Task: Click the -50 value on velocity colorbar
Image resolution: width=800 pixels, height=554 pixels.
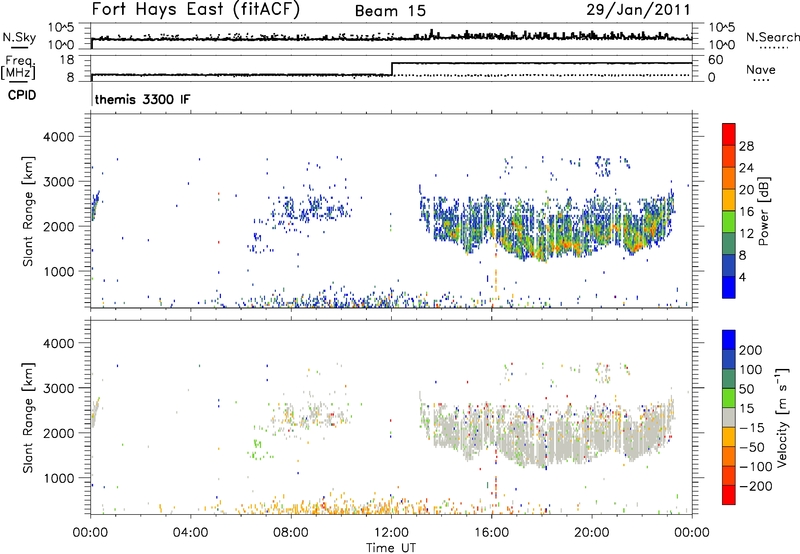Action: coord(752,447)
